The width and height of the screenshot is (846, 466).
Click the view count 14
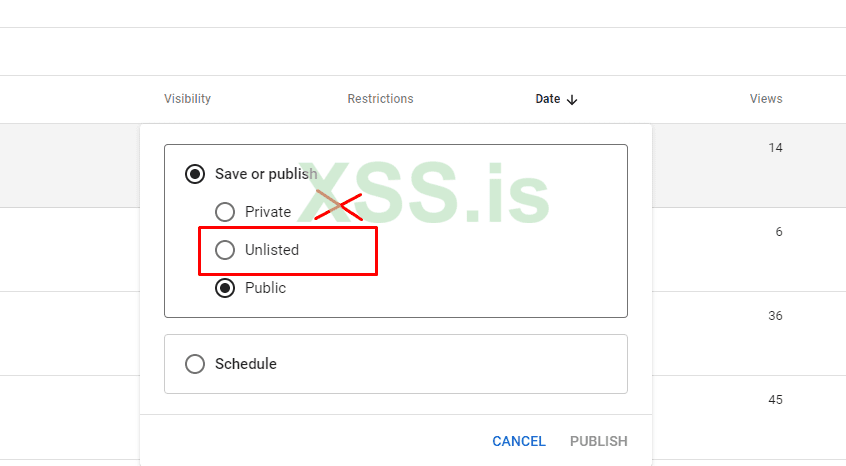coord(776,148)
